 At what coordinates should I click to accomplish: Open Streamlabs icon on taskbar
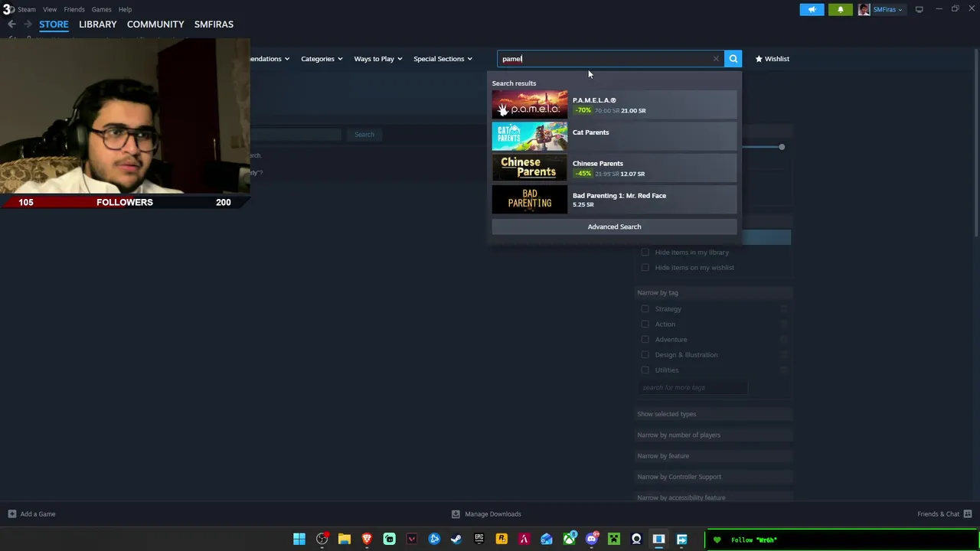pyautogui.click(x=389, y=540)
